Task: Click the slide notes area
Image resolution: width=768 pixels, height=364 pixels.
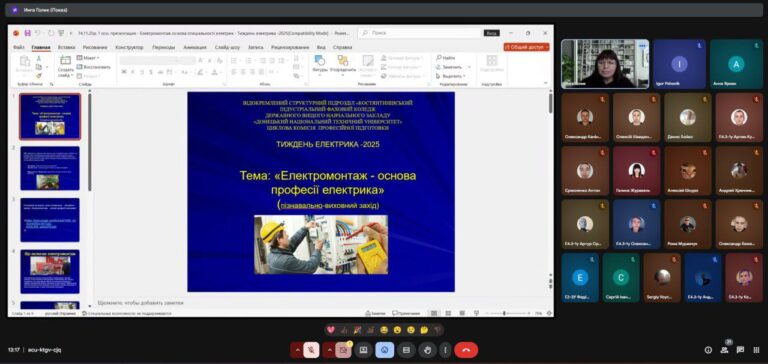Action: pos(322,303)
